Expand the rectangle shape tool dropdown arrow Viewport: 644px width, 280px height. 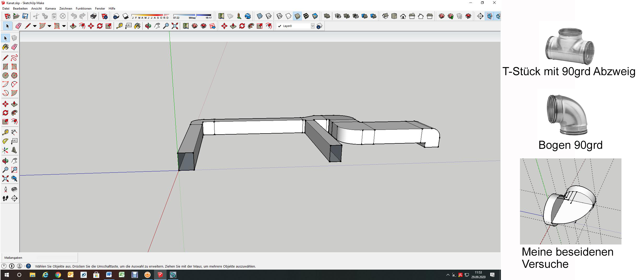[64, 26]
